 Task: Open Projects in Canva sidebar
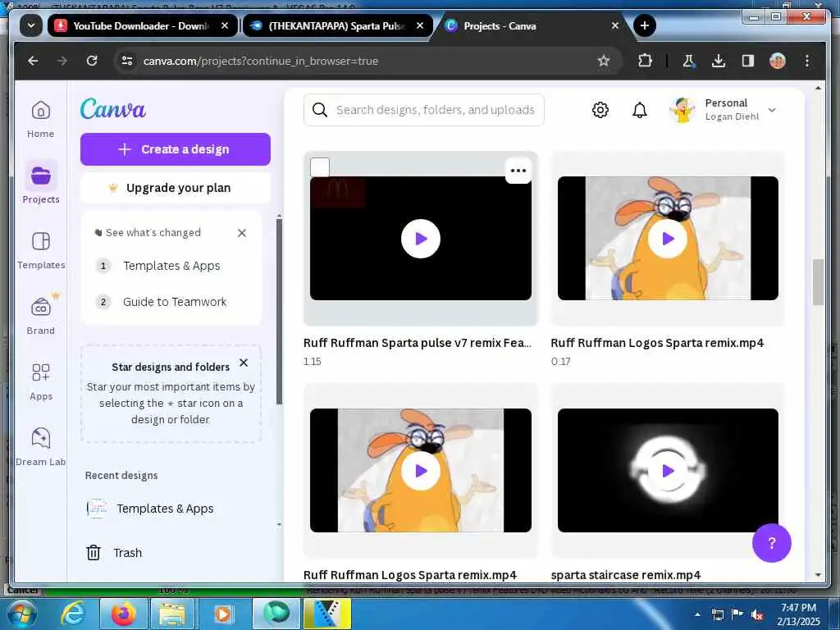(41, 183)
